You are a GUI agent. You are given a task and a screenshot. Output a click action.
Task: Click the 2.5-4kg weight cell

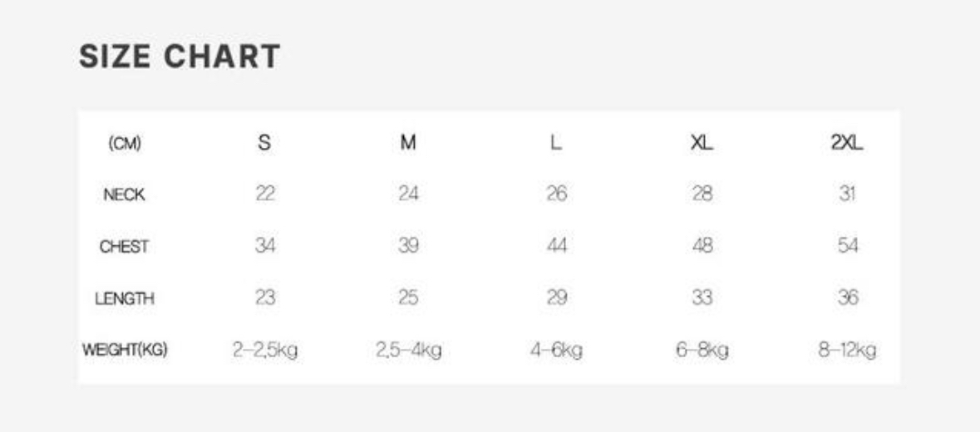click(x=408, y=351)
